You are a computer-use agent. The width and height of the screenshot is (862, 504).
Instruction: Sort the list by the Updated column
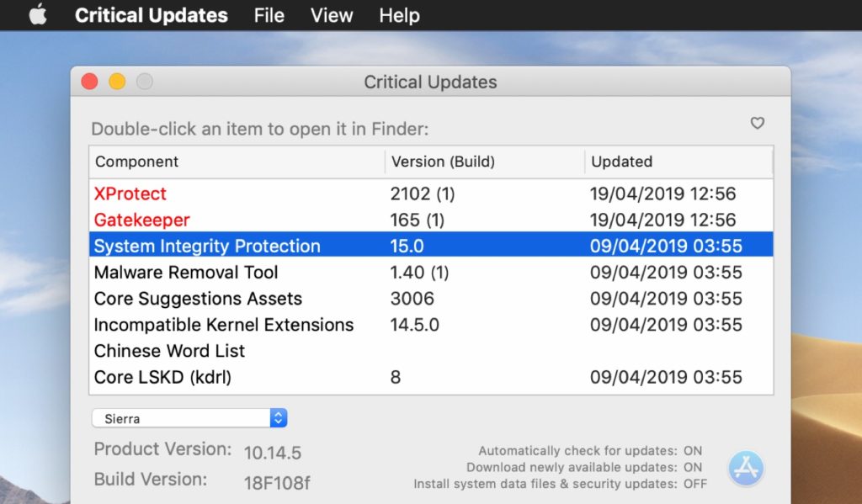[622, 162]
